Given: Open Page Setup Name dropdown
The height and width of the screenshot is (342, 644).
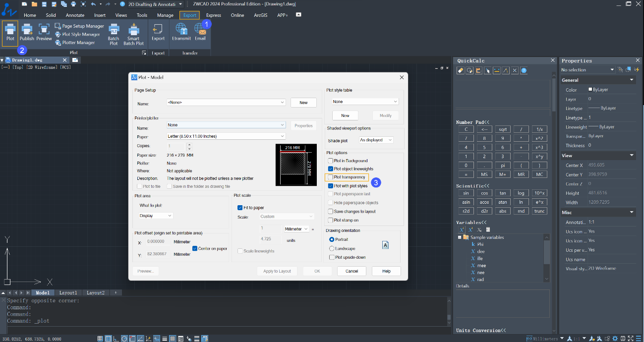Looking at the screenshot, I should pyautogui.click(x=226, y=103).
